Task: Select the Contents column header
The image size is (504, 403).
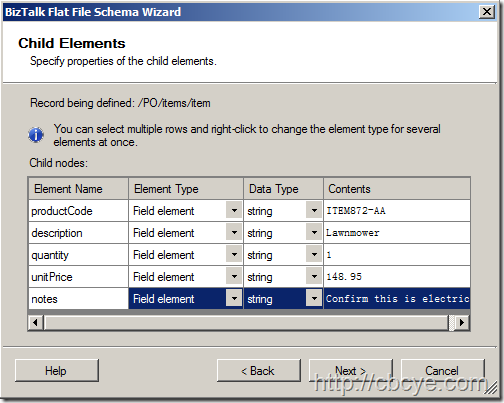Action: pos(397,189)
